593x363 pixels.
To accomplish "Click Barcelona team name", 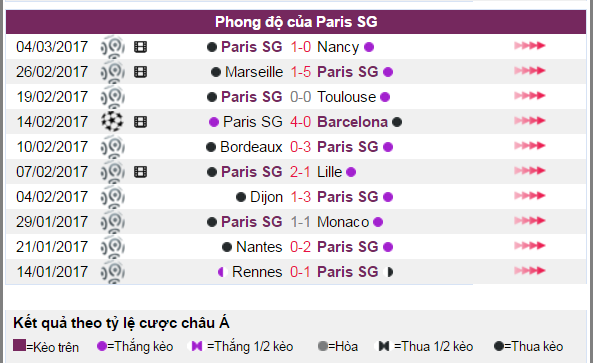I will click(352, 122).
